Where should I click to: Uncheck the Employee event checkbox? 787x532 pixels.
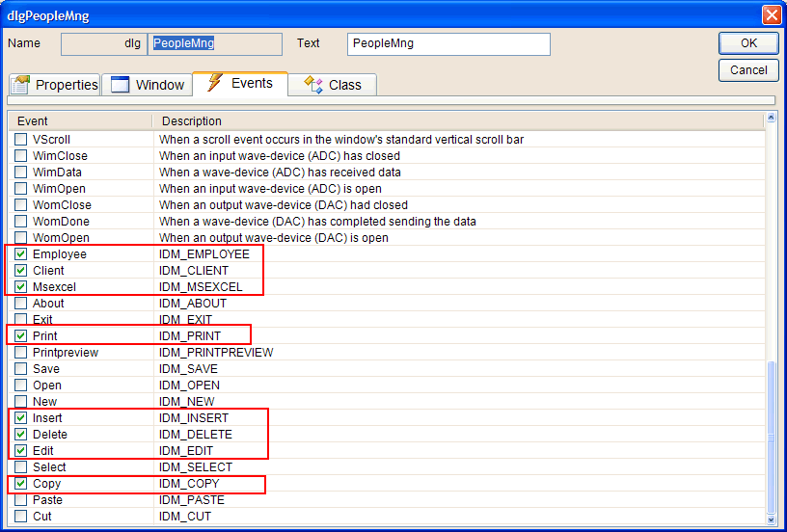point(20,254)
